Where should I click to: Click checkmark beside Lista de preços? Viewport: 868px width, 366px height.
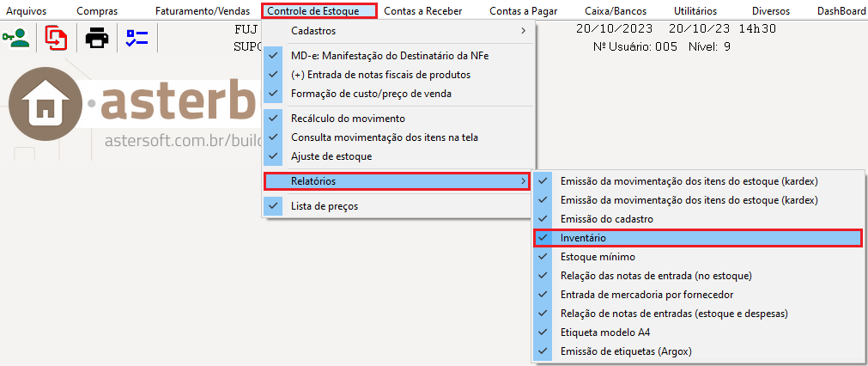(274, 206)
